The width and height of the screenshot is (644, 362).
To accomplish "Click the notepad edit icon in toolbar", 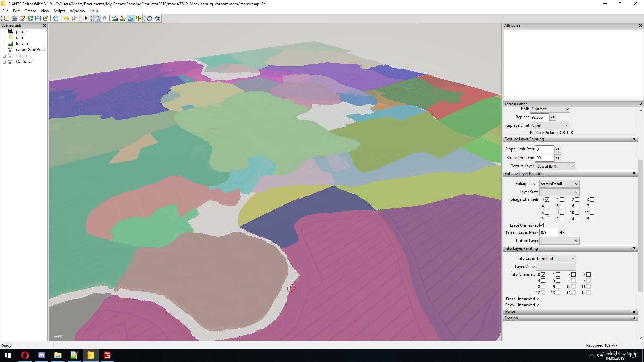I will (x=22, y=18).
